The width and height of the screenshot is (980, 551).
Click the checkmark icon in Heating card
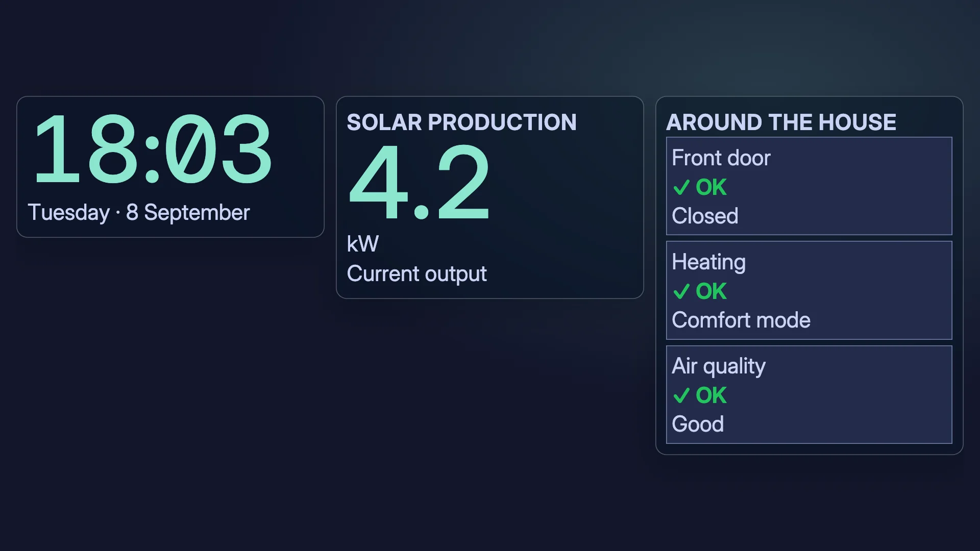coord(681,291)
